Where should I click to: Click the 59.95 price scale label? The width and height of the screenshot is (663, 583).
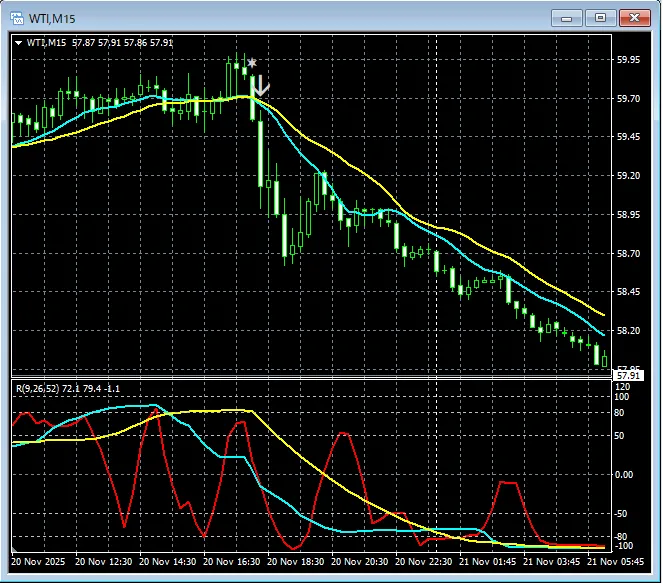629,60
